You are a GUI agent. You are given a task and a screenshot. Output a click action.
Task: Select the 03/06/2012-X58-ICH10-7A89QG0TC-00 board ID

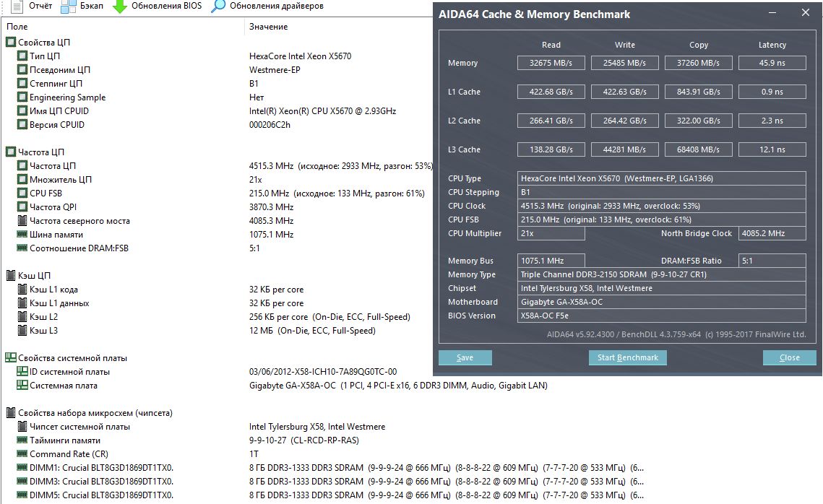(323, 372)
